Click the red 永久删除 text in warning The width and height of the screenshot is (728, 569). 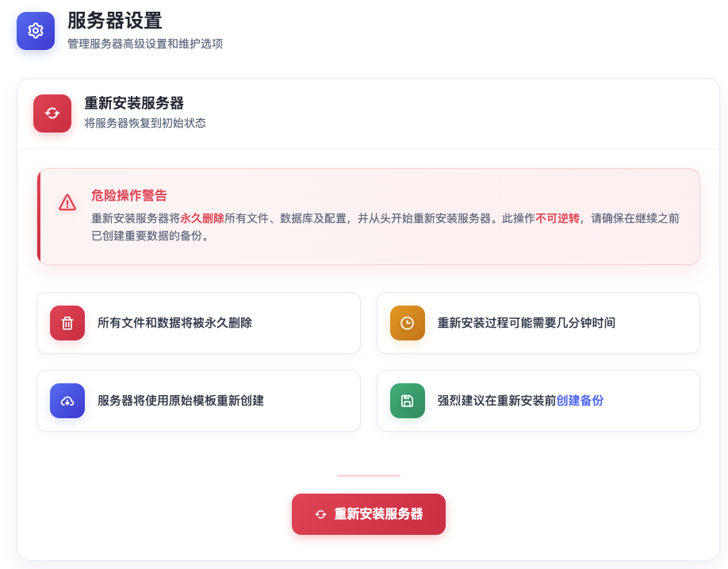pos(202,218)
